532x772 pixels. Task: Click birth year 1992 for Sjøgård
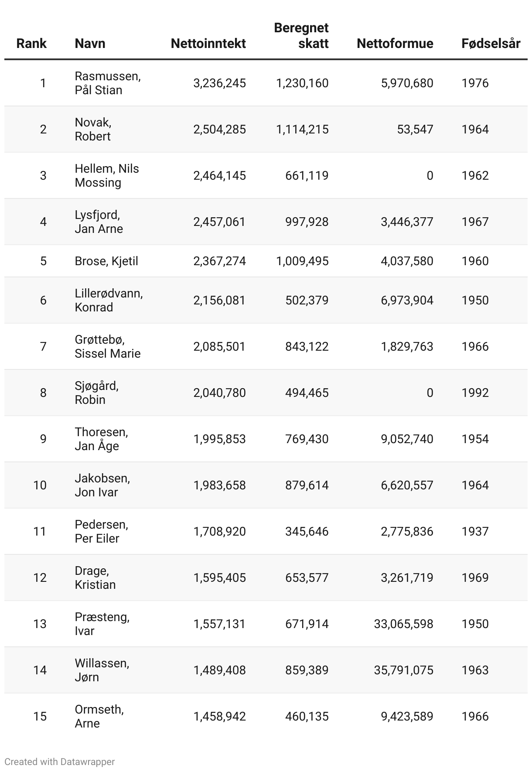click(x=475, y=393)
